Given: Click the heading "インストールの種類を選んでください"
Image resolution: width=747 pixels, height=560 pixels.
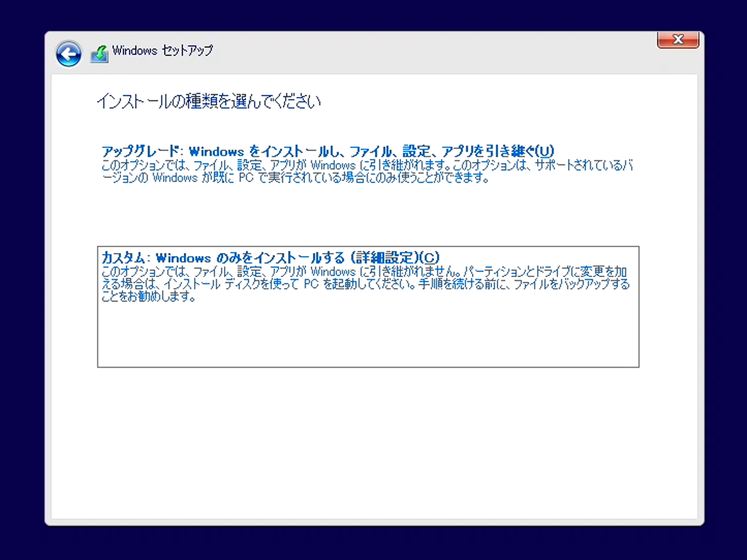Looking at the screenshot, I should coord(209,101).
